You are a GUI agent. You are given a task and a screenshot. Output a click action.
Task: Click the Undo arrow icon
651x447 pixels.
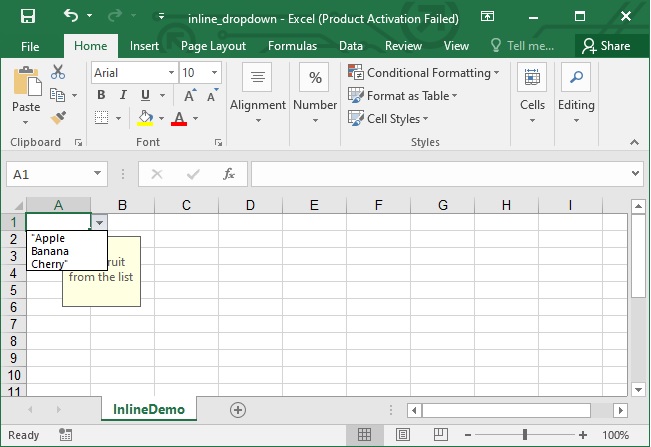coord(71,17)
